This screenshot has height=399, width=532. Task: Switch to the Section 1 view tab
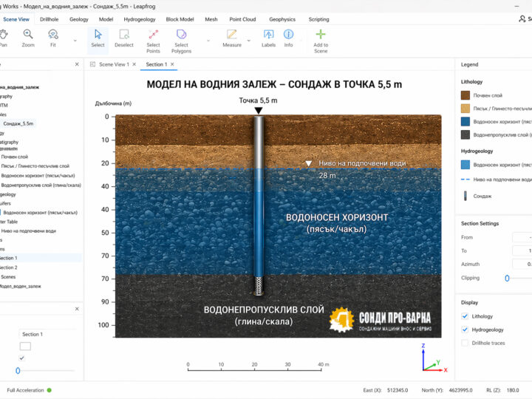tap(157, 64)
